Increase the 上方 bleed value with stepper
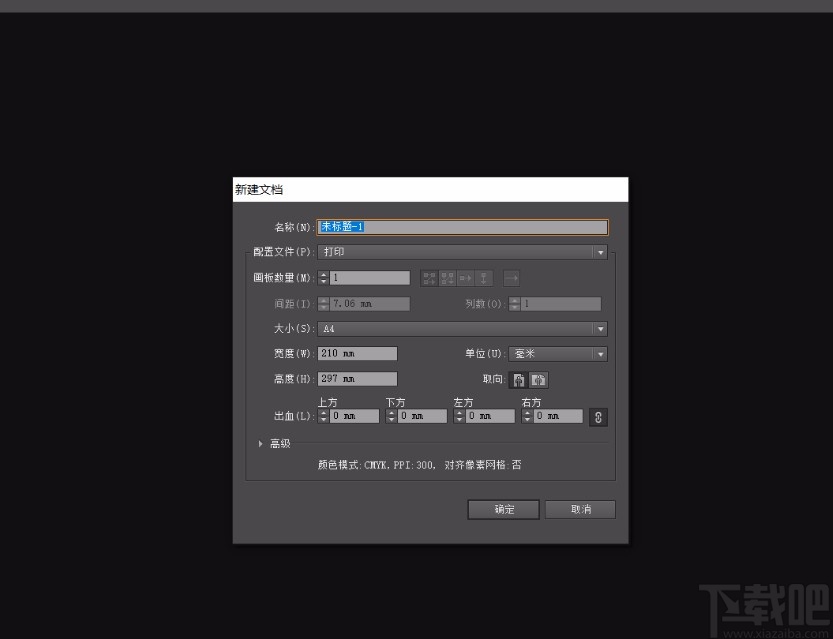This screenshot has height=639, width=833. (323, 412)
